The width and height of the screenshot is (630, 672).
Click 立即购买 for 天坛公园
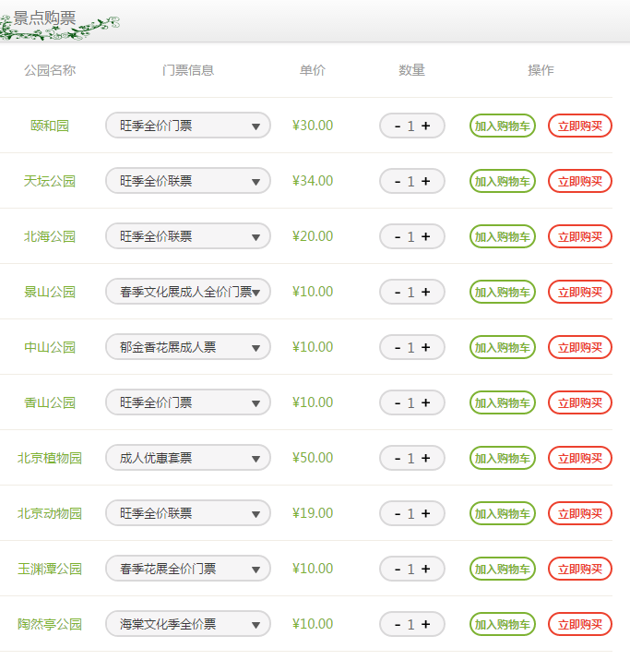(x=580, y=181)
